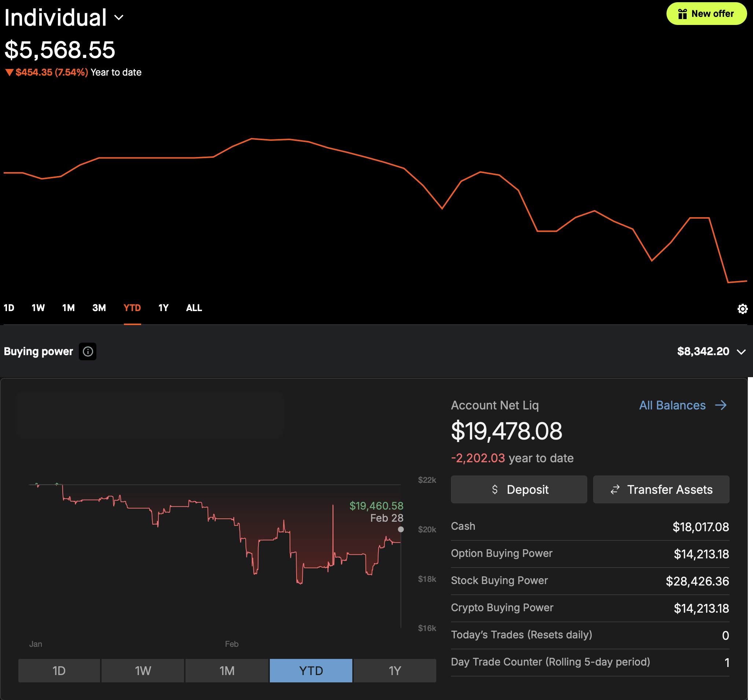Expand the Individual account dropdown
753x700 pixels.
click(x=119, y=18)
